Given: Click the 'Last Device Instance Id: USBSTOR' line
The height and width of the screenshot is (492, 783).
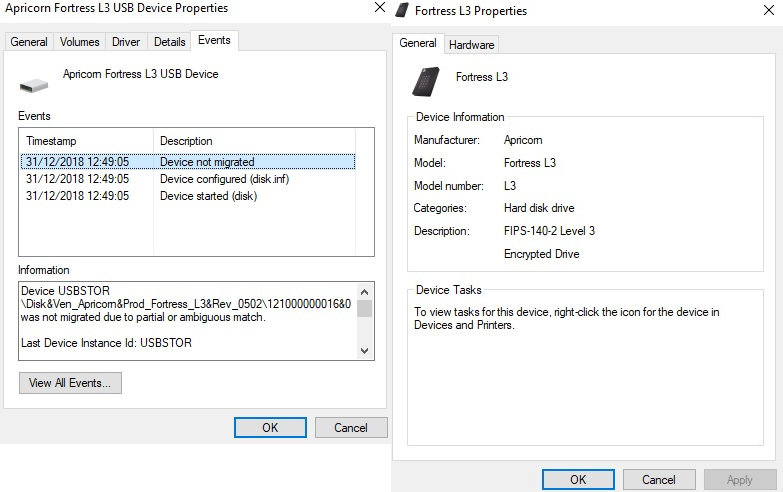Looking at the screenshot, I should coord(106,343).
